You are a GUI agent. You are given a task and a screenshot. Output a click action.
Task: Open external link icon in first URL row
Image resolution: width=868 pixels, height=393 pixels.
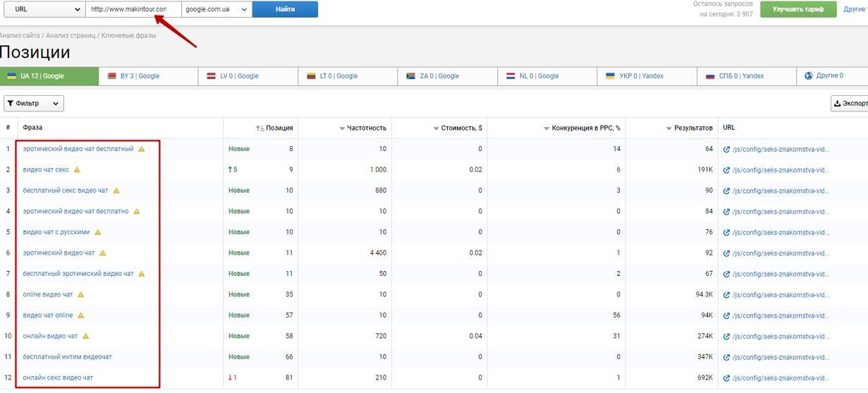[726, 150]
